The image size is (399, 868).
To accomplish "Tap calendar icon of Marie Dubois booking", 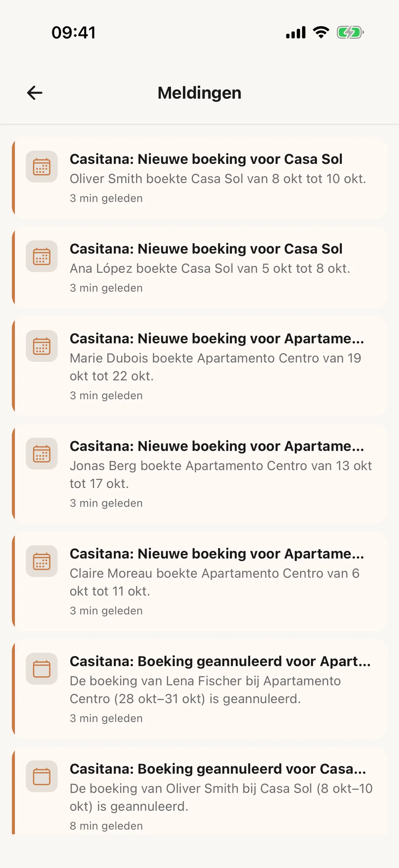I will [x=42, y=346].
